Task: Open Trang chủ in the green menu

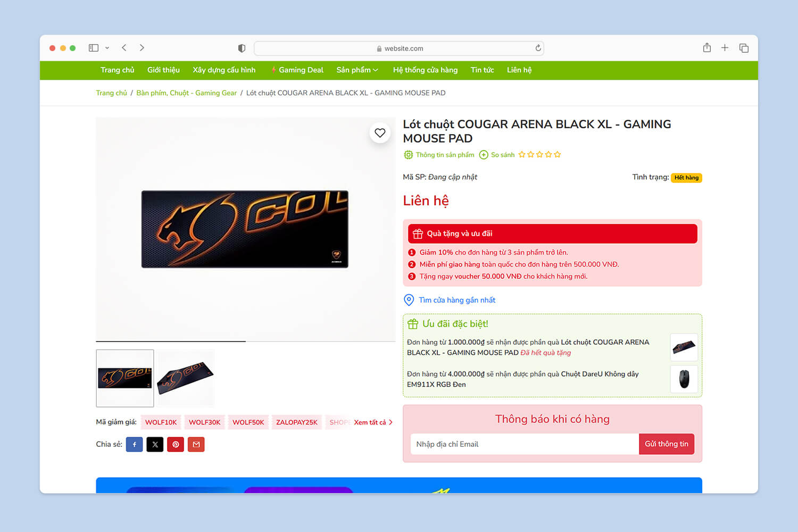Action: (x=117, y=70)
